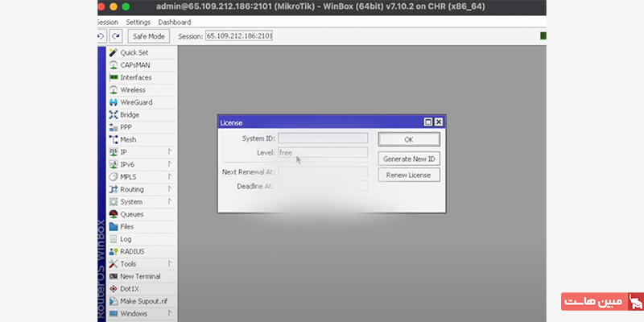
Task: Click the Redo arrow toolbar icon
Action: (116, 36)
